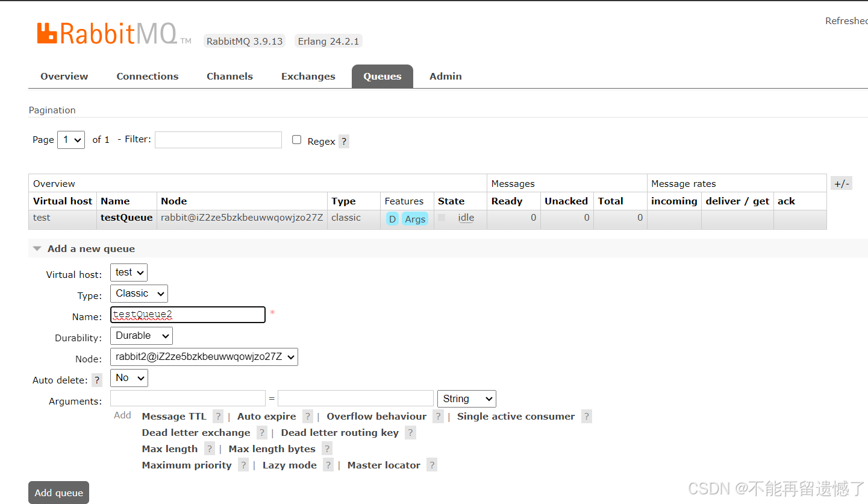
Task: Focus the Filter text field
Action: [218, 140]
